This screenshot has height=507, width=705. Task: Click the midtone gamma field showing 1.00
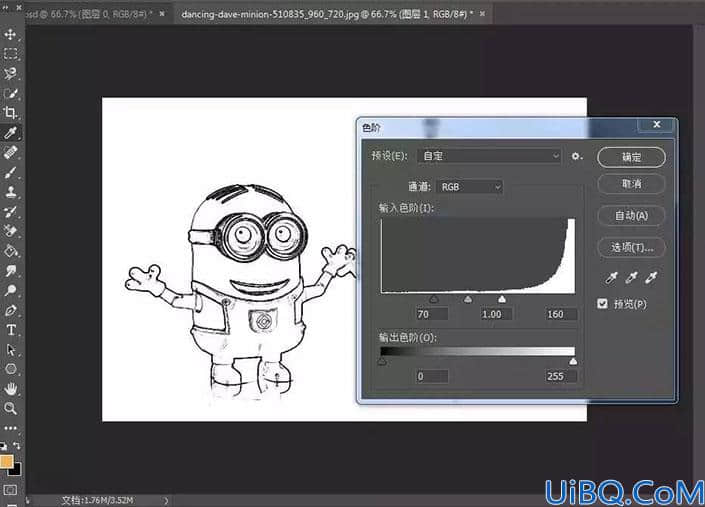(x=496, y=314)
